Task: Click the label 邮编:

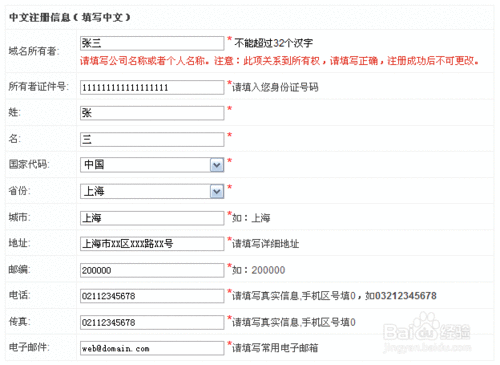Action: (x=19, y=269)
